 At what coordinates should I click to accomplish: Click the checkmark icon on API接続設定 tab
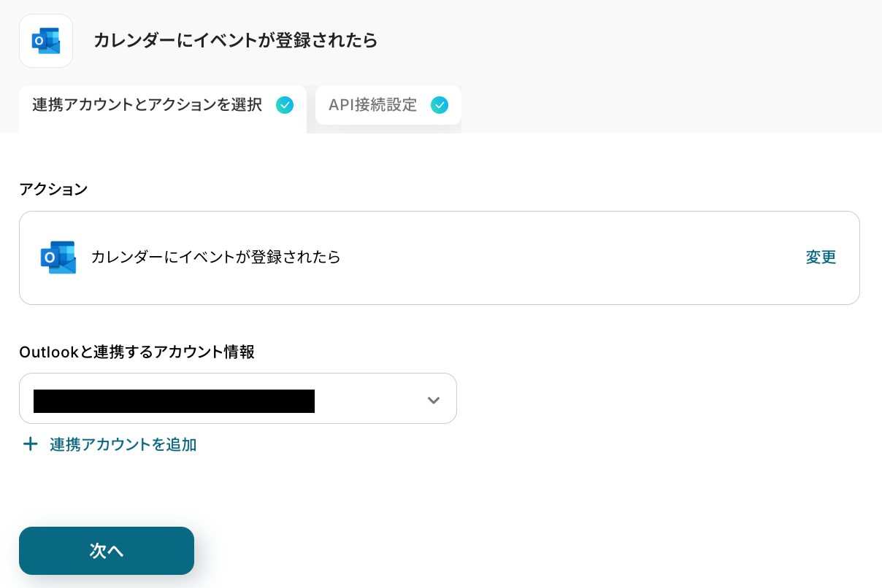(x=440, y=105)
